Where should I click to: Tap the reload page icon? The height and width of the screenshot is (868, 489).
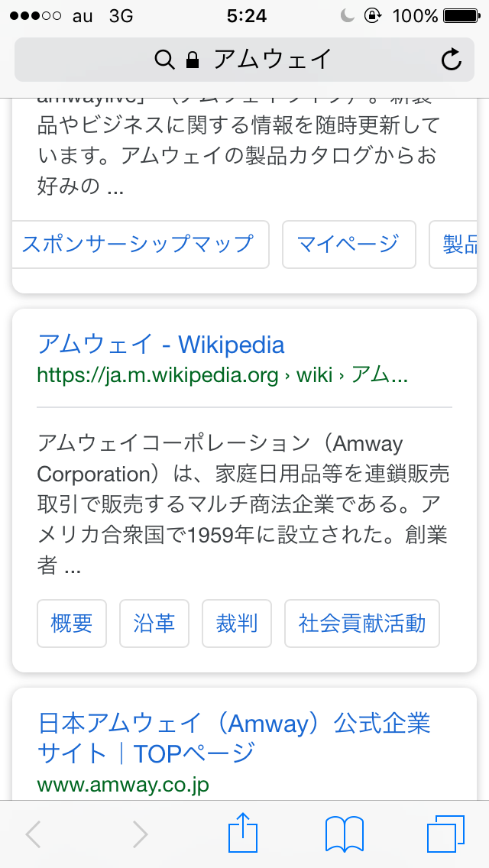[x=452, y=59]
